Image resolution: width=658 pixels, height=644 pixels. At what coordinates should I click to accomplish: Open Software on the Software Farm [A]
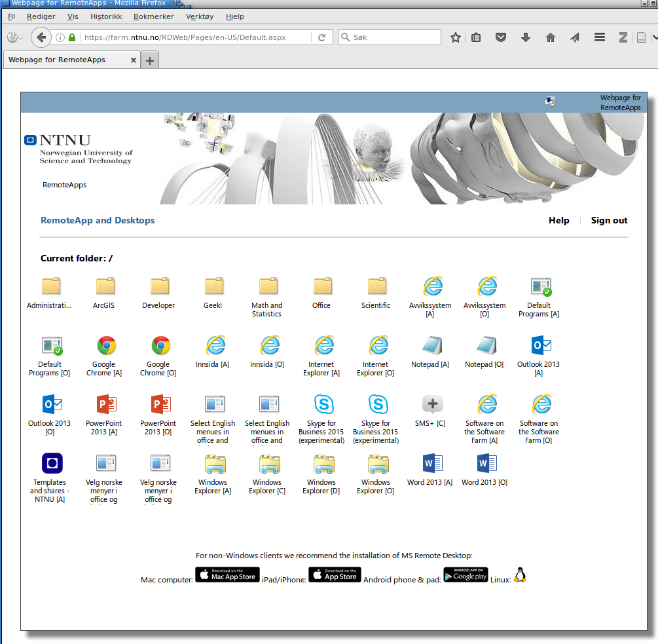(x=487, y=404)
